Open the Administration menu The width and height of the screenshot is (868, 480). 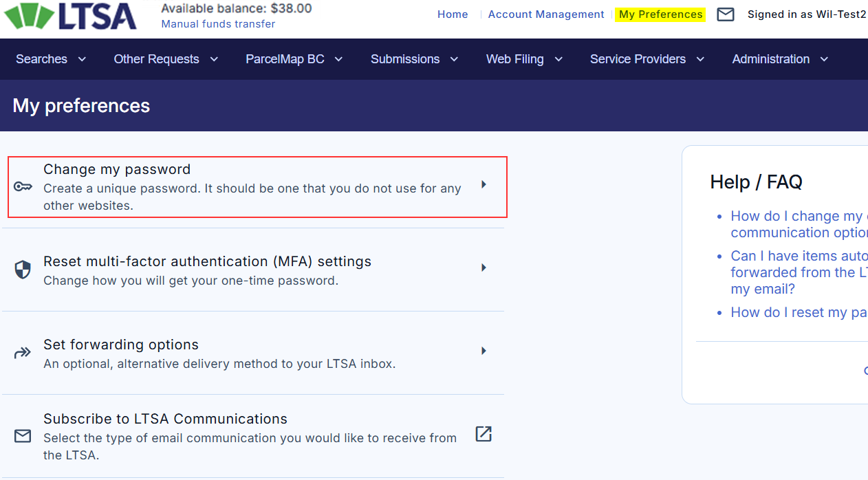[780, 59]
